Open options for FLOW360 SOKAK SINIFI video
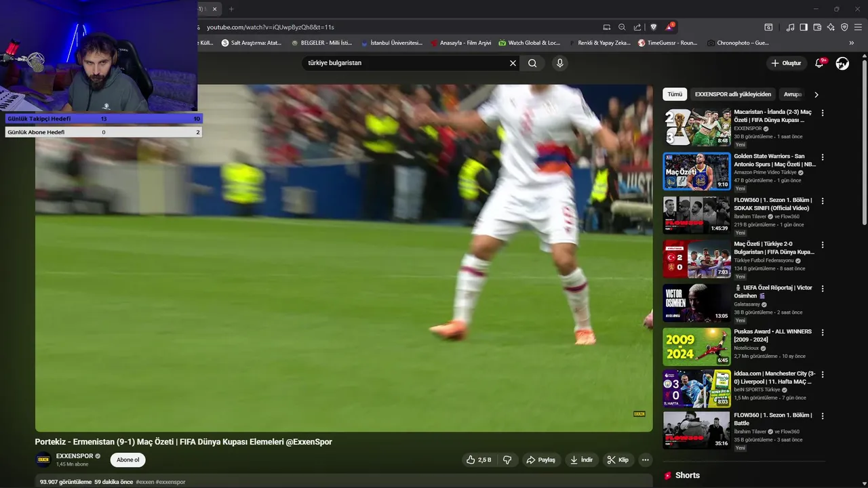868x488 pixels. pyautogui.click(x=823, y=201)
